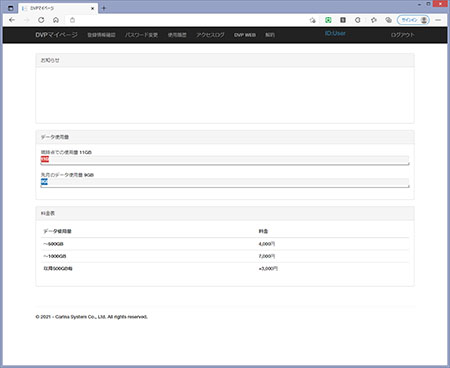Image resolution: width=450 pixels, height=368 pixels.
Task: Close the DVPマイページ tab
Action: tap(92, 8)
